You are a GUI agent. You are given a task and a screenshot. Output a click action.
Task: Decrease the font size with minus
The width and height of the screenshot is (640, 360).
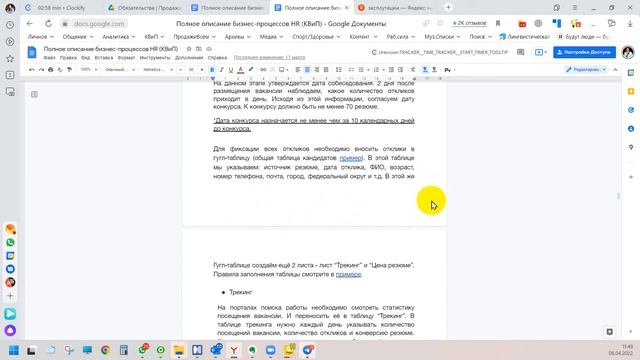(180, 70)
